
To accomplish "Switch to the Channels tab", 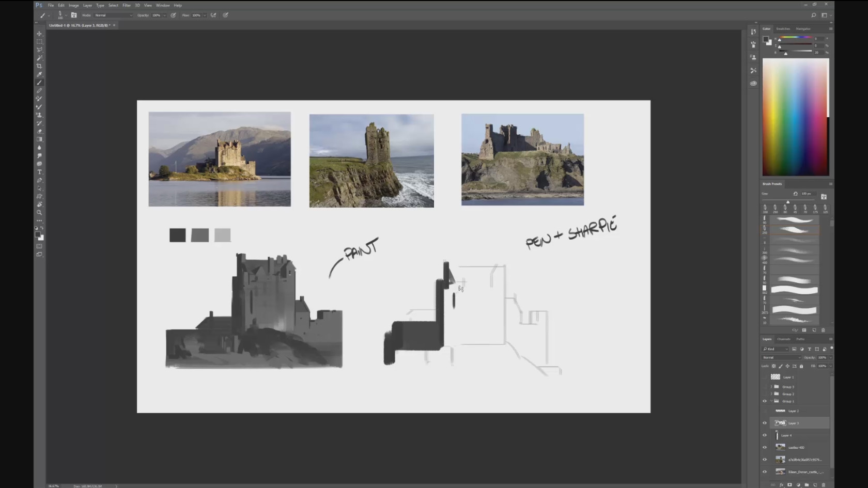I will 784,339.
